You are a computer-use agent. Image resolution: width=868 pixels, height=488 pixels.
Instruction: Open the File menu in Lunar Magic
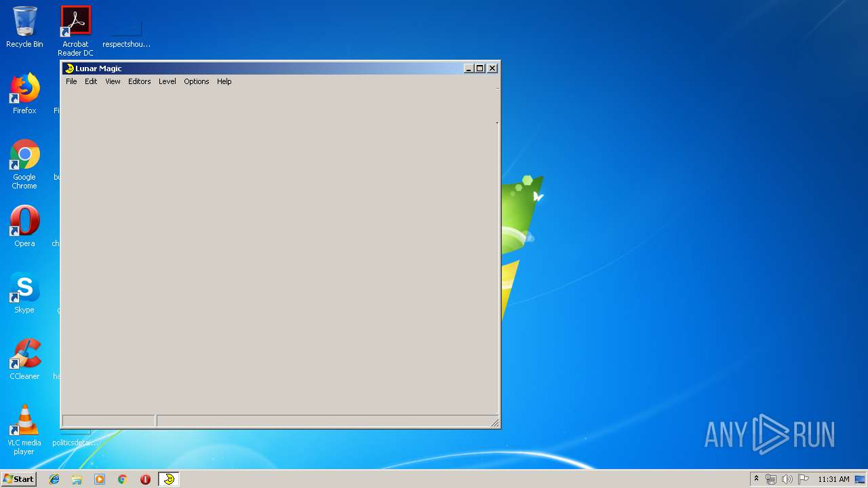click(71, 81)
